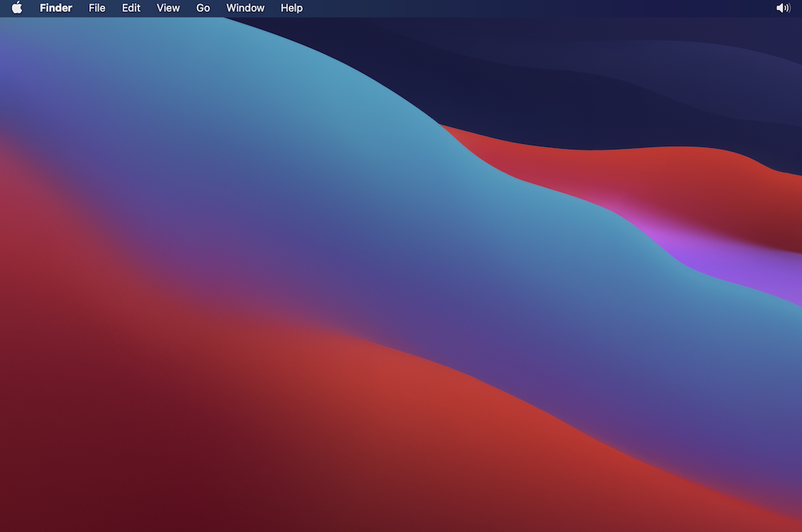Open the Edit menu

131,8
